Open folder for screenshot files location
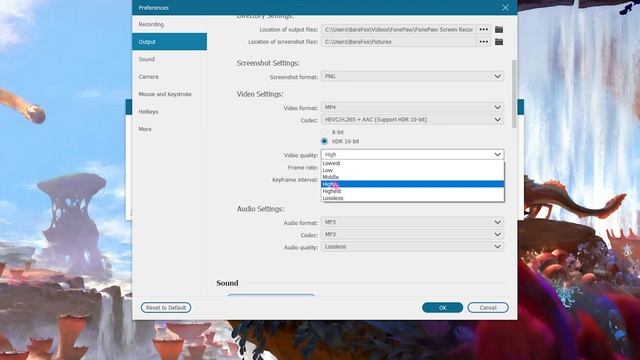Viewport: 640px width, 360px height. [x=499, y=42]
